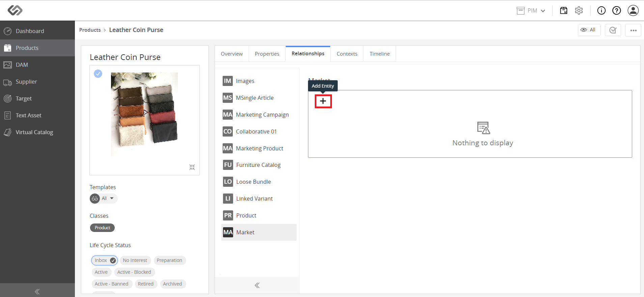Toggle the All visibility eye filter
The height and width of the screenshot is (297, 644).
pos(589,30)
